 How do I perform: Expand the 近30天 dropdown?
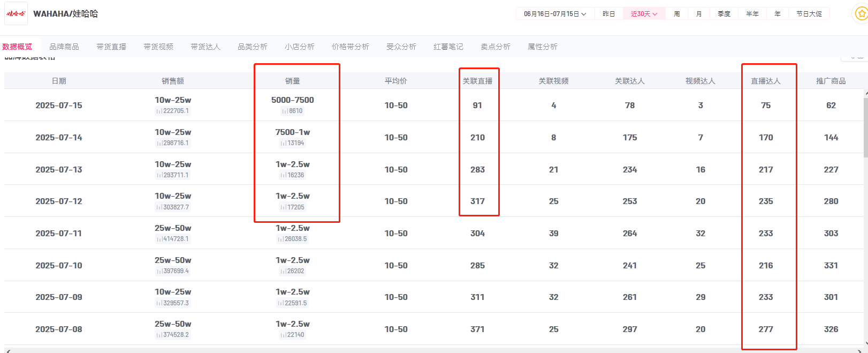click(644, 14)
